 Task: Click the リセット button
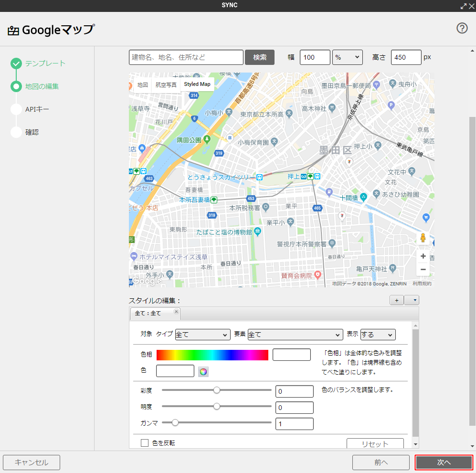(375, 443)
